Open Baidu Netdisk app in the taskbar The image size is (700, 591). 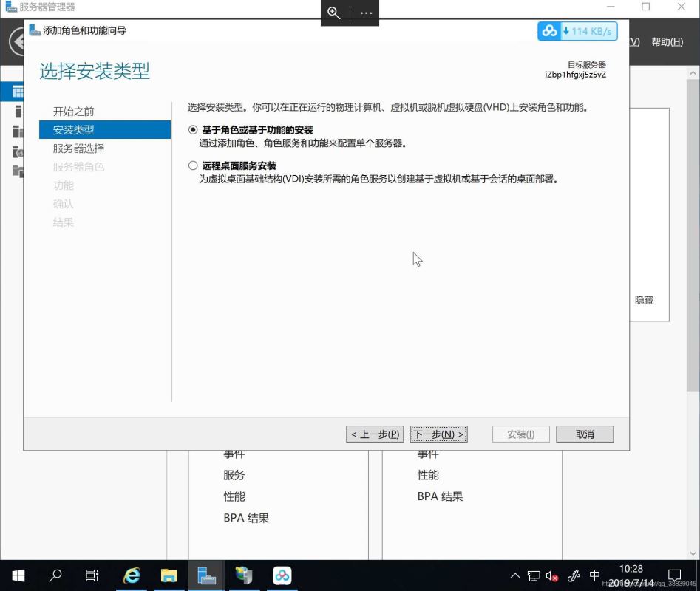(x=282, y=575)
